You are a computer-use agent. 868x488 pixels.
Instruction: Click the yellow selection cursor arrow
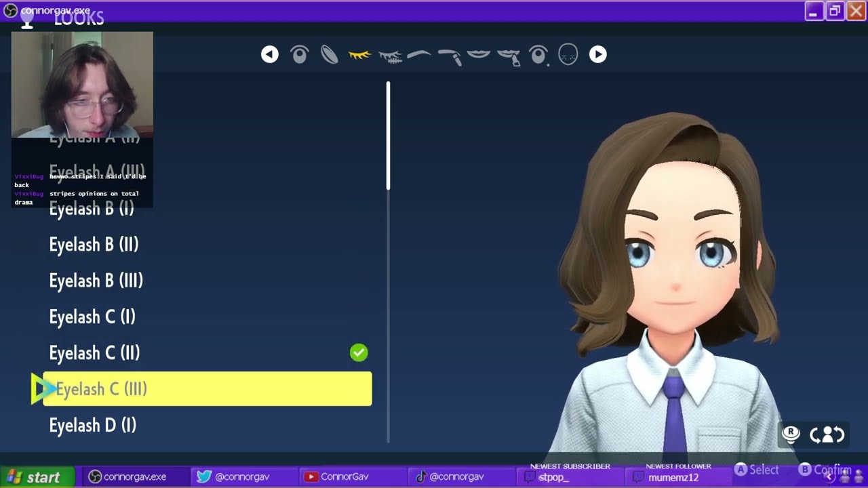click(x=43, y=389)
